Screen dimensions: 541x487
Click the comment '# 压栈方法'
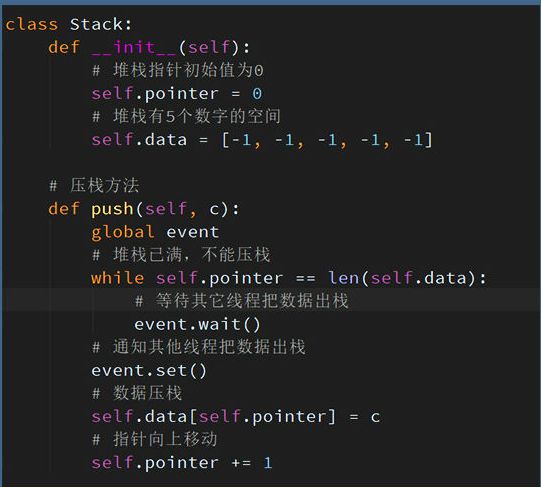coord(94,185)
